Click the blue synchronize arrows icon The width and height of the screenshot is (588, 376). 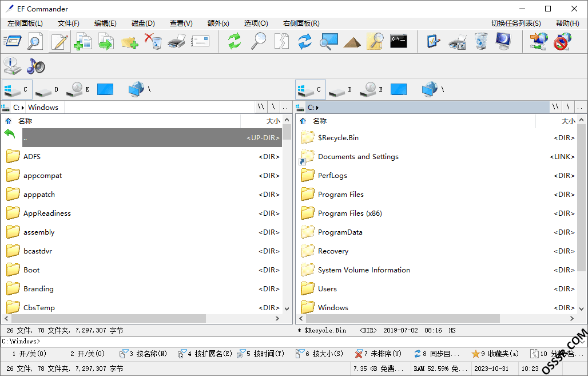point(305,41)
